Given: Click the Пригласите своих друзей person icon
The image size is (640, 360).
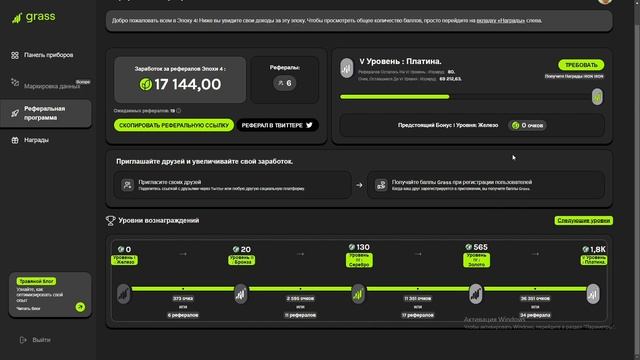Looking at the screenshot, I should [127, 185].
